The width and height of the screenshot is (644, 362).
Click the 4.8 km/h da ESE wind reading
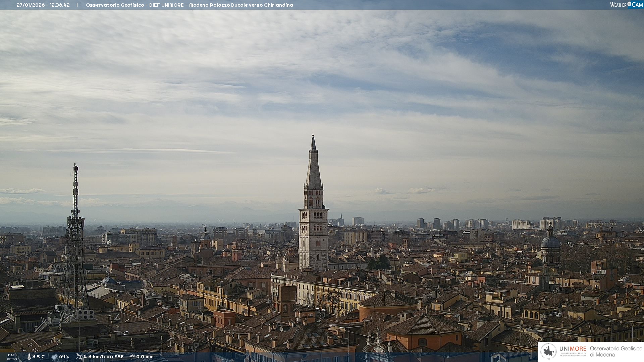(104, 357)
